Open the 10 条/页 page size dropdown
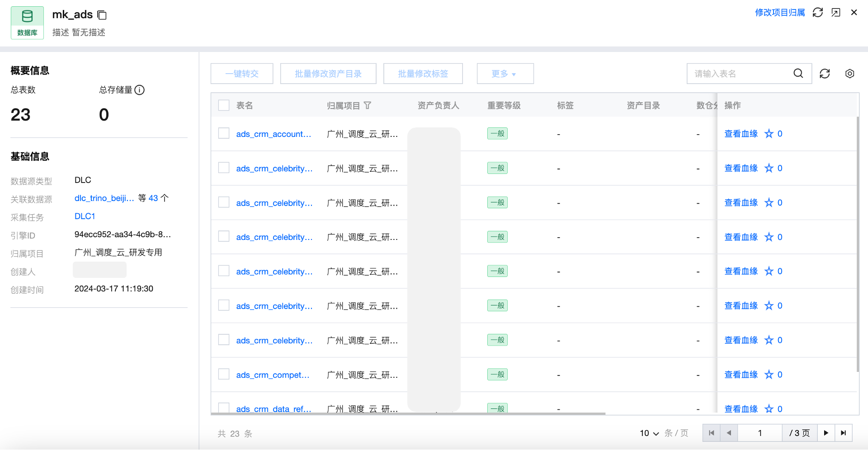This screenshot has width=868, height=450. tap(649, 433)
